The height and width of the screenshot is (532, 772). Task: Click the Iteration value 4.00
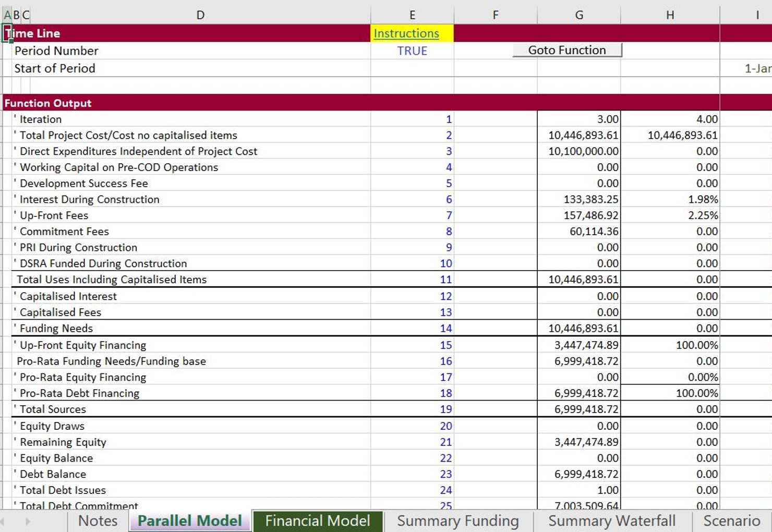point(670,119)
